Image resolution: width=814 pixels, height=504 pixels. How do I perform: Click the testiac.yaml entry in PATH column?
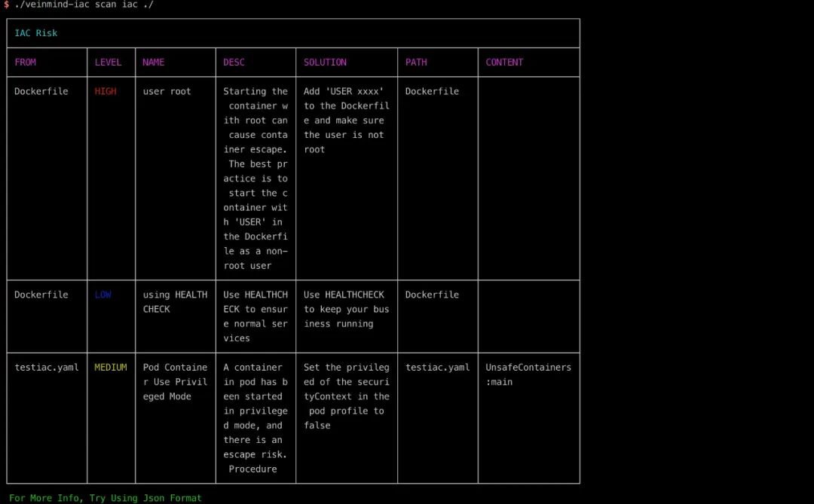tap(437, 368)
